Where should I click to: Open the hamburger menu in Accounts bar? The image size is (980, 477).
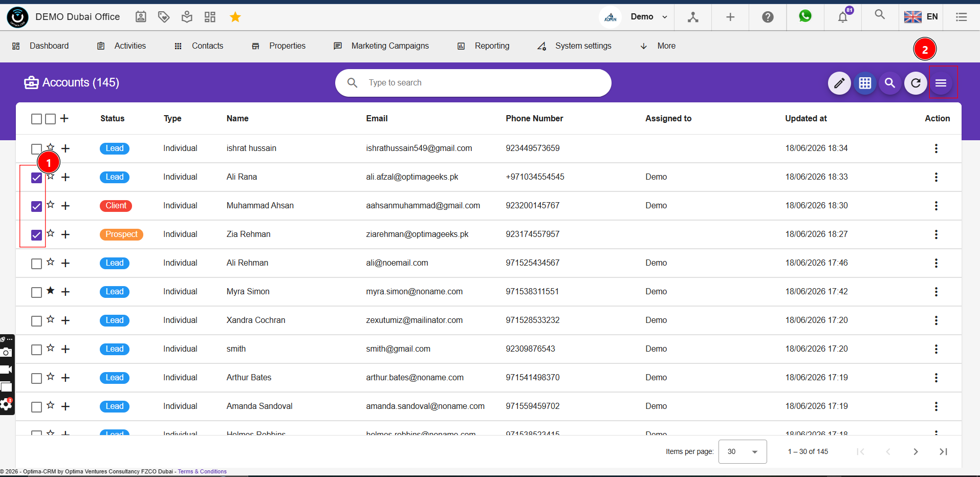(941, 83)
